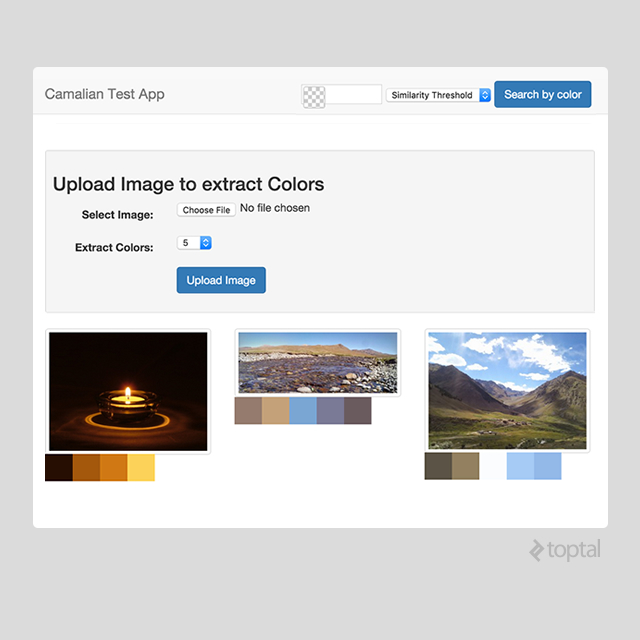Select the white swatch under mountain image

pyautogui.click(x=493, y=466)
